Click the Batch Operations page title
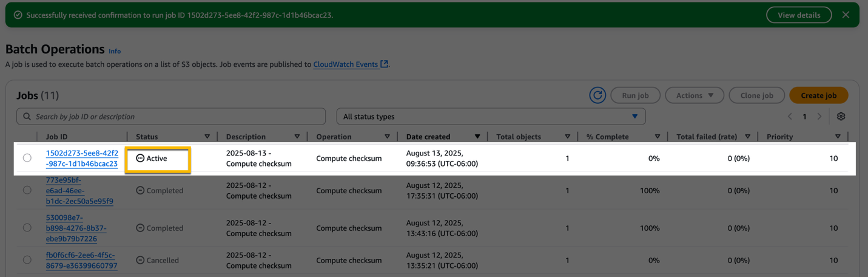The width and height of the screenshot is (868, 277). click(55, 49)
